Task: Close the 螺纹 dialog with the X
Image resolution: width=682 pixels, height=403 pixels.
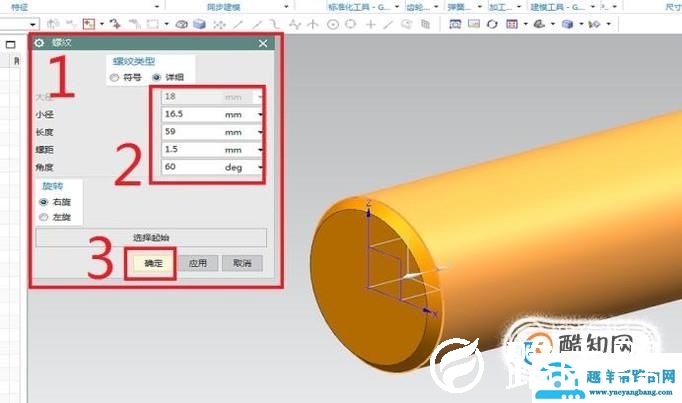Action: click(263, 44)
